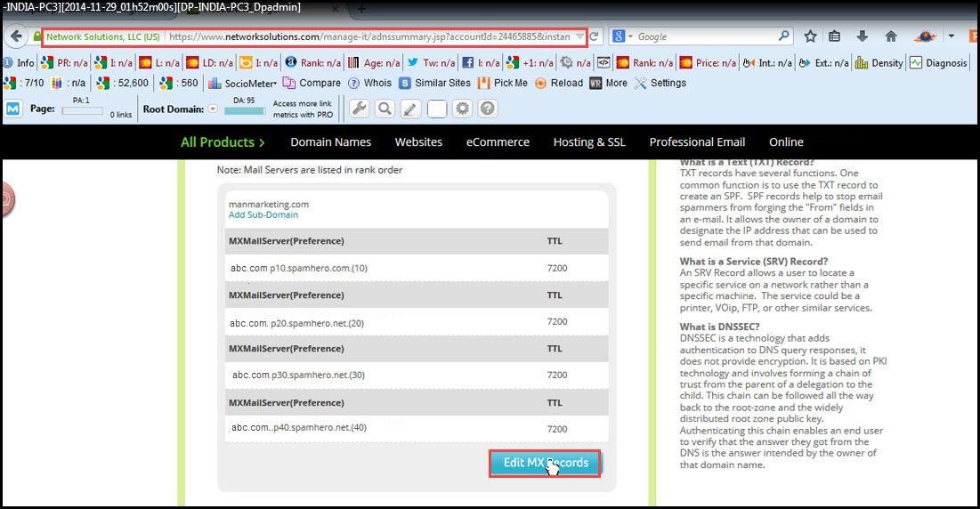Open the Professional Email menu
980x509 pixels.
click(697, 142)
